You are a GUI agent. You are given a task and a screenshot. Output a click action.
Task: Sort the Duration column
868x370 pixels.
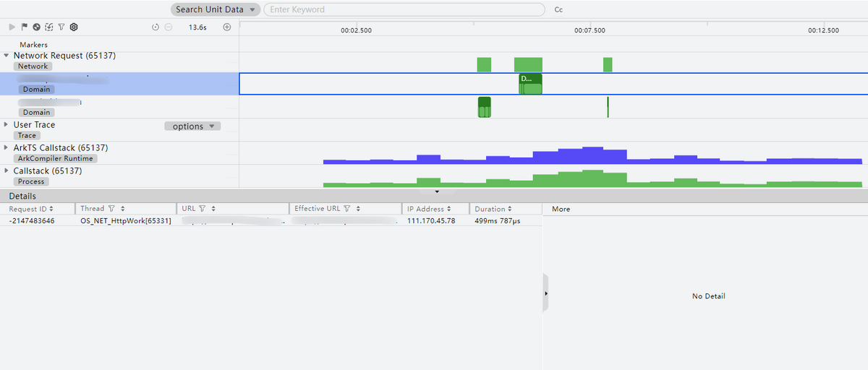coord(509,209)
